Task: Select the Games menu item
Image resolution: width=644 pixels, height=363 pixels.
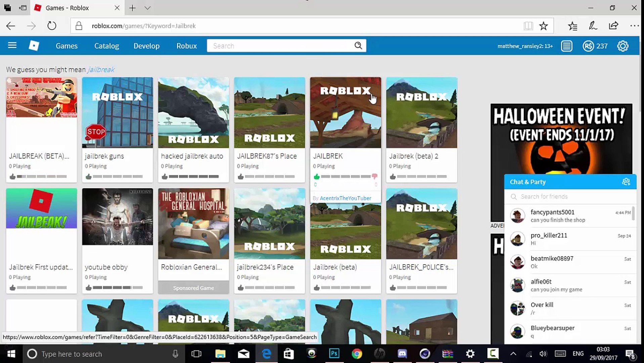Action: click(x=67, y=46)
